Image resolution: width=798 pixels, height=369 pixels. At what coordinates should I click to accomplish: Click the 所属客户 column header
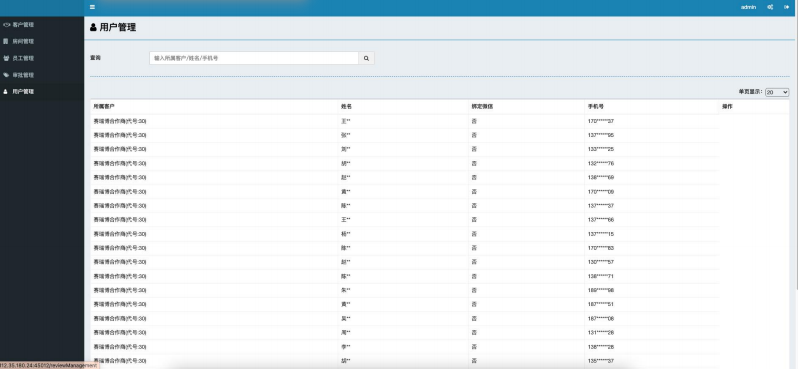coord(104,107)
